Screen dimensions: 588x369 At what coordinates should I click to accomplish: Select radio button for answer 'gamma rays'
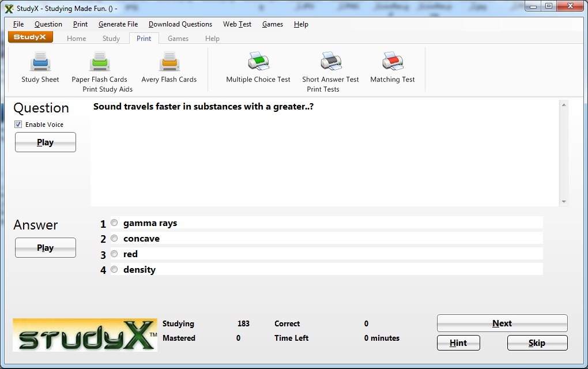(x=114, y=223)
